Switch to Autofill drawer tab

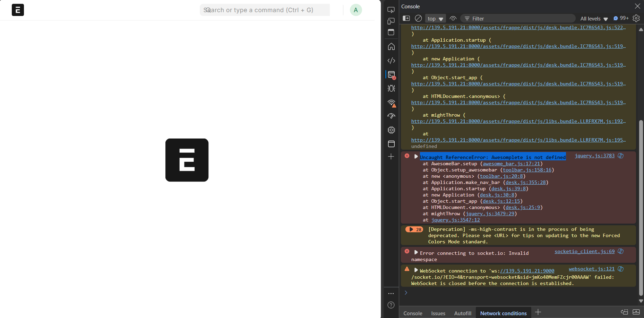pos(463,313)
